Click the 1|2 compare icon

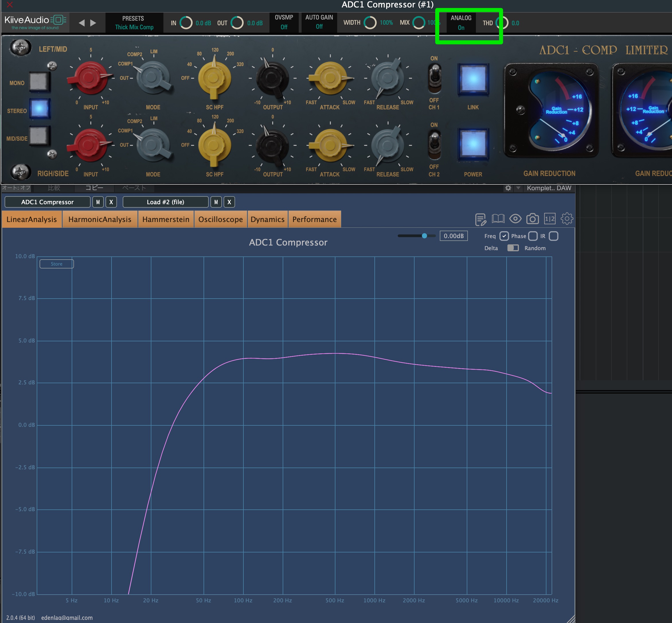[549, 219]
